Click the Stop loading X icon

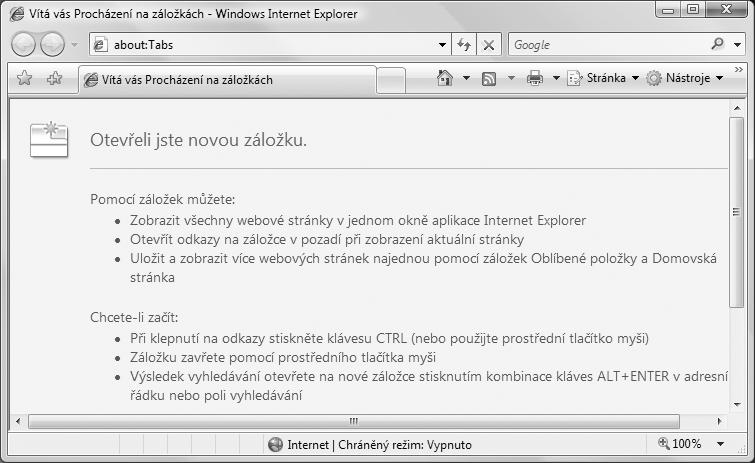488,44
